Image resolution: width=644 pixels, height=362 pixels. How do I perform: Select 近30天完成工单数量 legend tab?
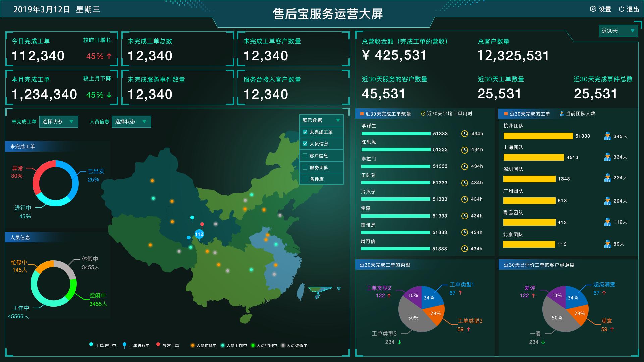[x=385, y=114]
